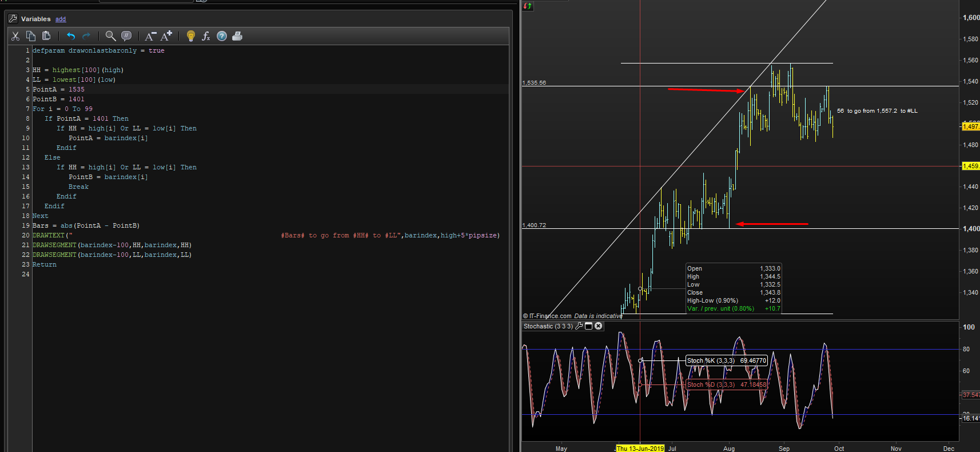Click the 'Else' keyword line
This screenshot has width=980, height=452.
pos(52,157)
